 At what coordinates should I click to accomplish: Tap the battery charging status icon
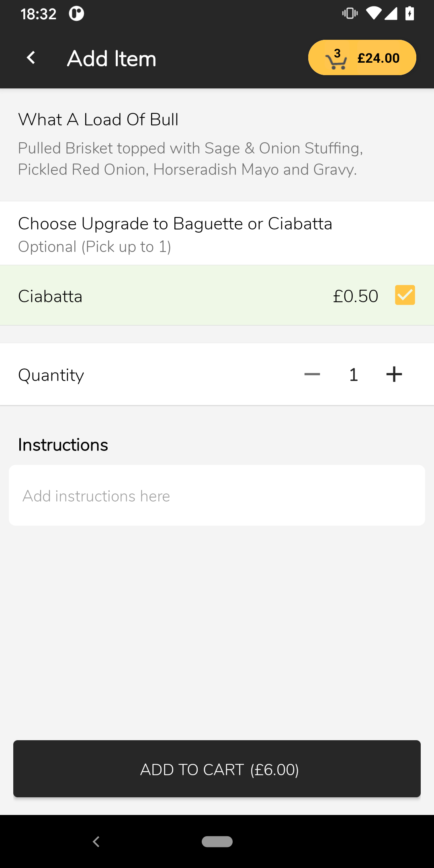coord(409,14)
